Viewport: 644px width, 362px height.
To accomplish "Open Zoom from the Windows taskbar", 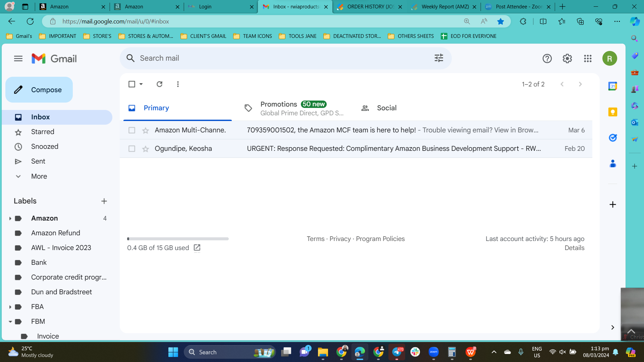I will tap(433, 352).
